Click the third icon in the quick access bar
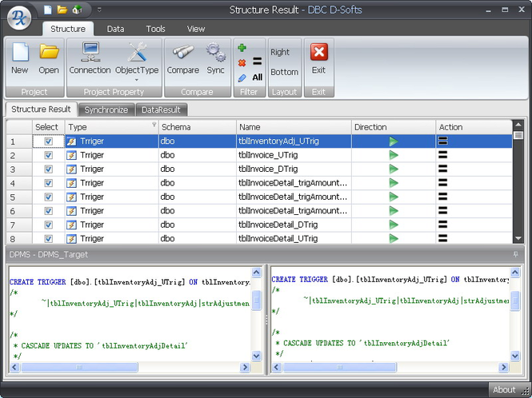The width and height of the screenshot is (532, 398). coord(77,10)
